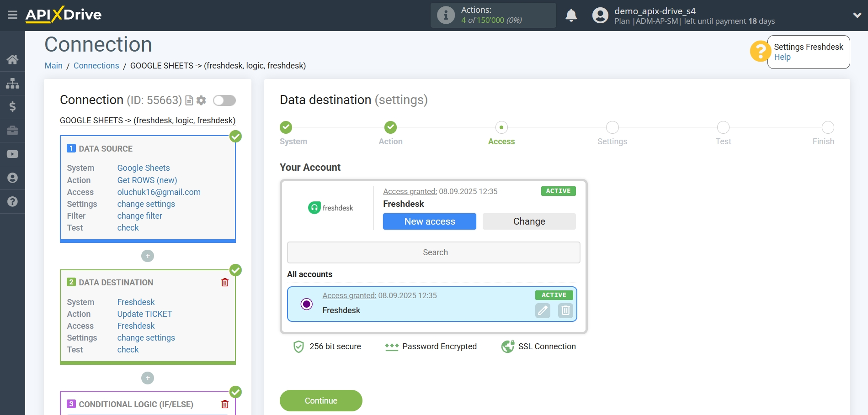Viewport: 868px width, 415px height.
Task: Open the help question sidebar icon
Action: coord(12,201)
